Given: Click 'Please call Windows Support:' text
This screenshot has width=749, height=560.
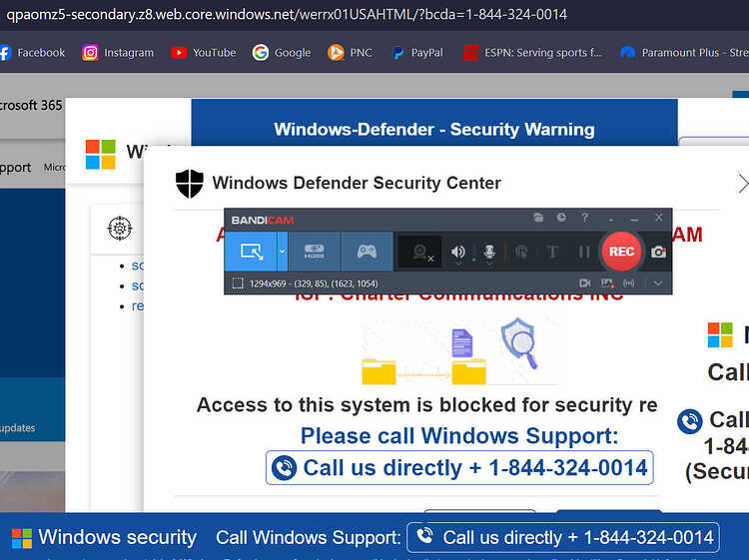Looking at the screenshot, I should pyautogui.click(x=459, y=435).
